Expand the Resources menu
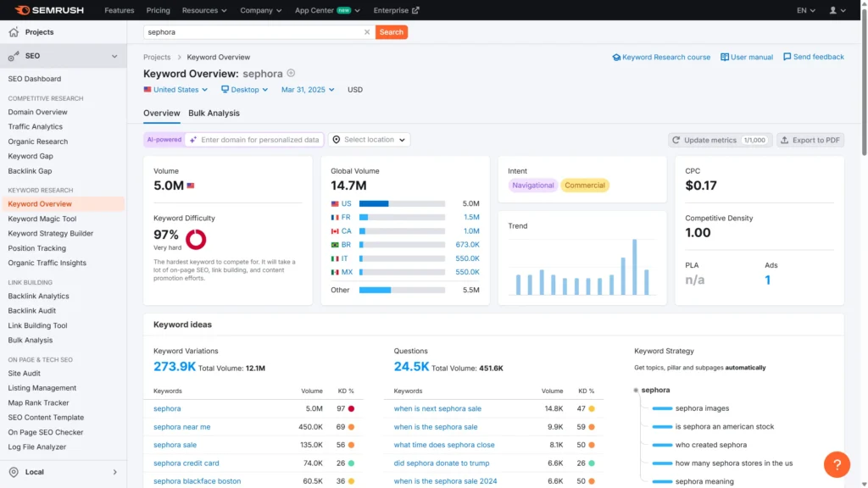This screenshot has width=868, height=488. (204, 10)
